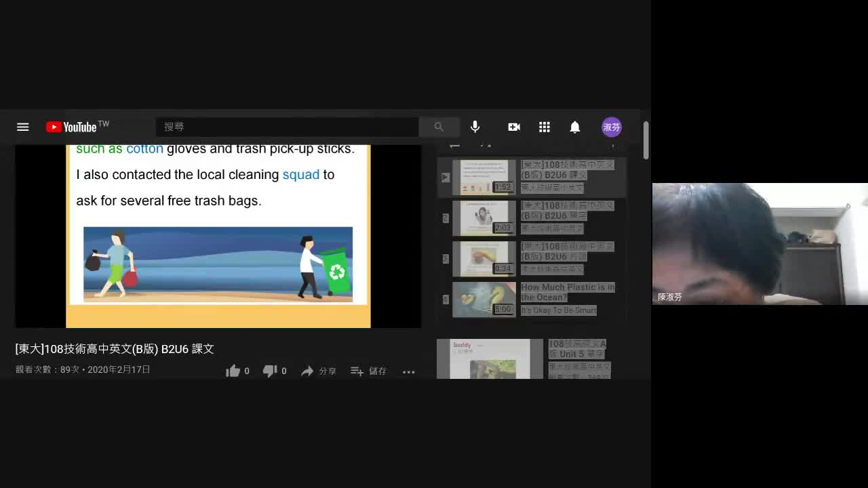This screenshot has height=488, width=868.
Task: Click the video player lesson slide
Action: [x=218, y=236]
